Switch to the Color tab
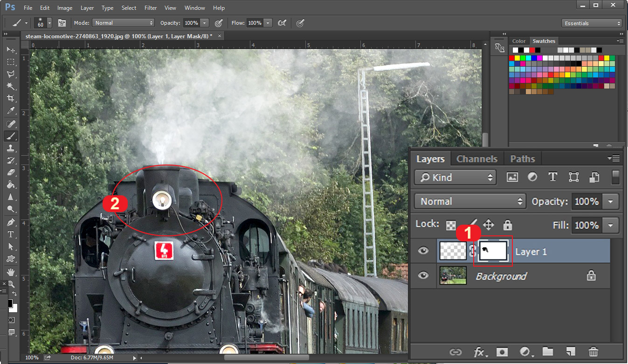This screenshot has width=628, height=364. [x=518, y=41]
